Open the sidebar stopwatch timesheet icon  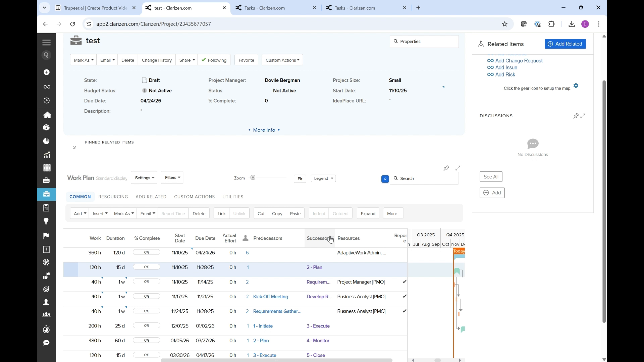(x=46, y=329)
